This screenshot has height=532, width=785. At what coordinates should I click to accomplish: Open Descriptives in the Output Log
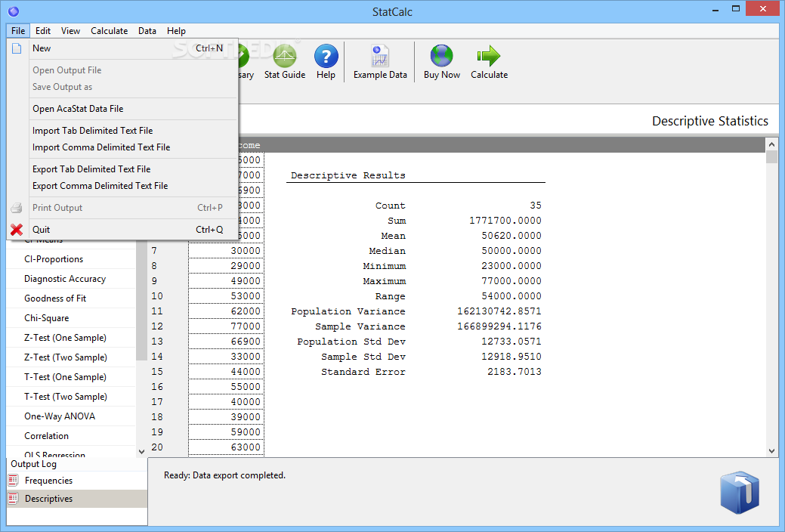[x=77, y=499]
